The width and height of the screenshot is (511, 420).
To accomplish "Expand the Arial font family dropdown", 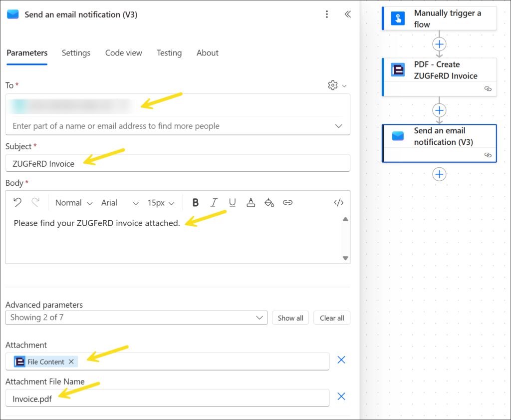I will [120, 203].
